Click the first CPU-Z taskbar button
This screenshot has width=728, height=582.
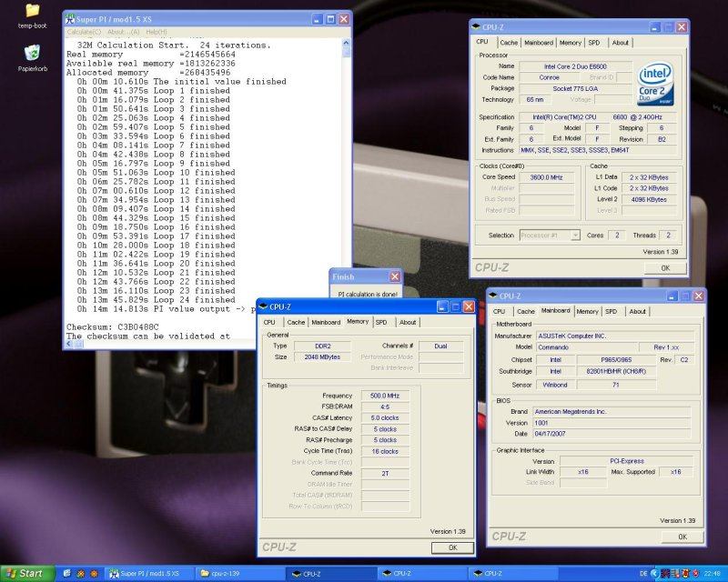coord(330,574)
